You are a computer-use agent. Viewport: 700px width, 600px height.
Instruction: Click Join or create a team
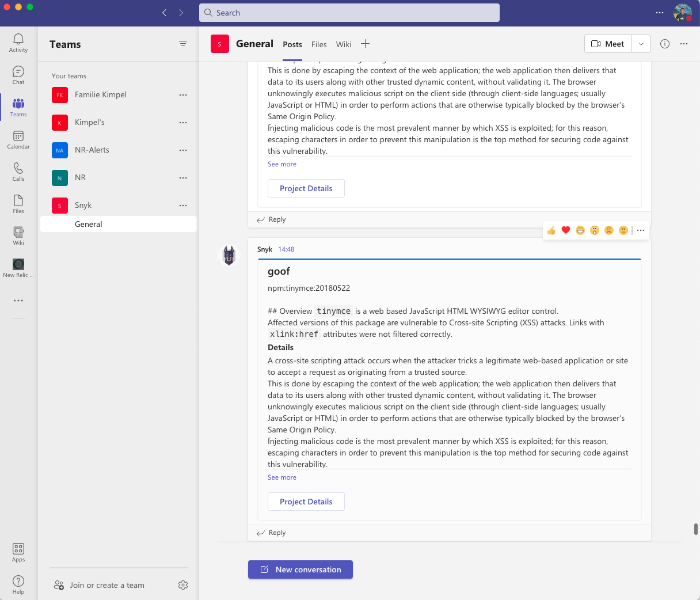pyautogui.click(x=99, y=585)
